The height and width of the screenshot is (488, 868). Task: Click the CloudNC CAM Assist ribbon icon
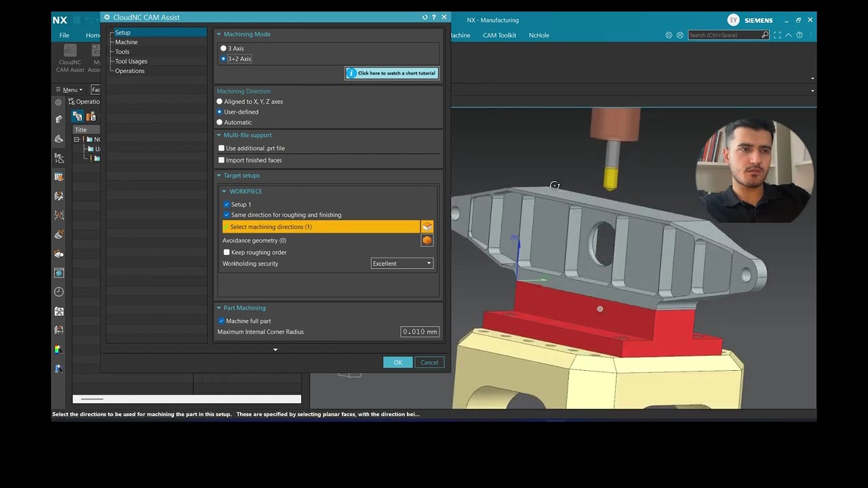pyautogui.click(x=70, y=51)
